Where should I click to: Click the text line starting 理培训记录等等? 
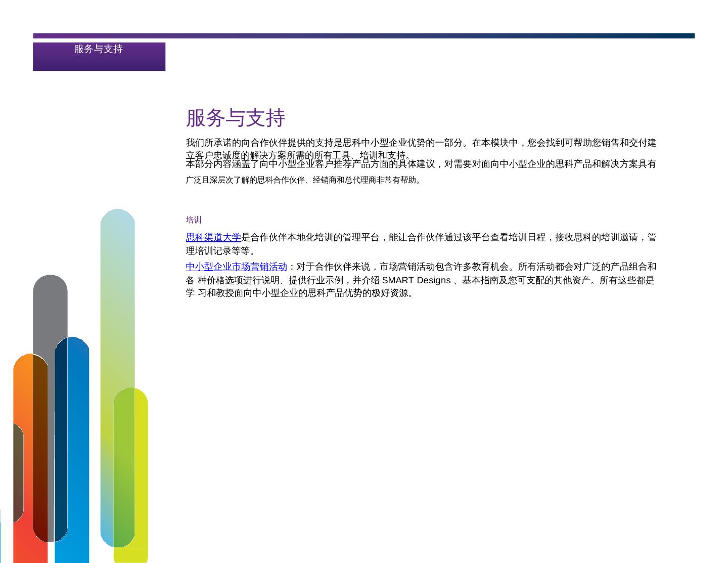pyautogui.click(x=221, y=251)
